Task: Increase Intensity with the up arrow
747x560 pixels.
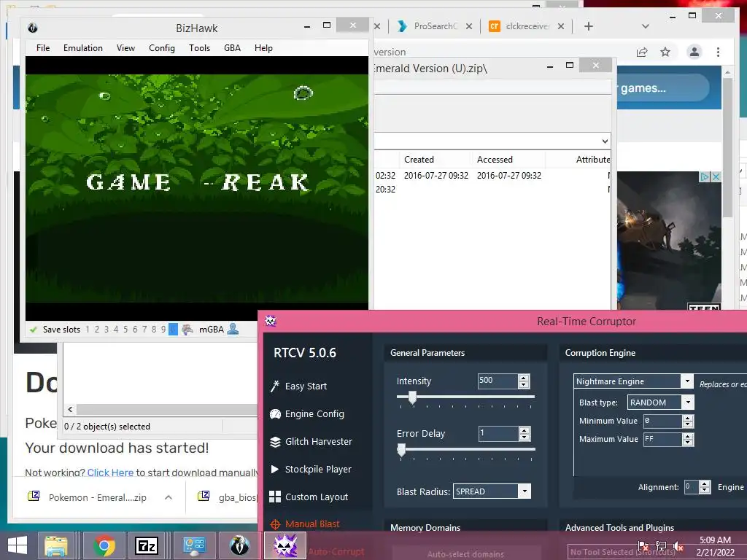Action: point(524,378)
